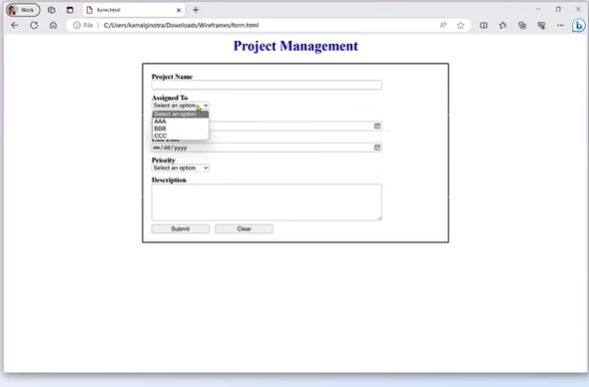This screenshot has height=387, width=589.
Task: Open Browser essentials heart icon
Action: 541,25
